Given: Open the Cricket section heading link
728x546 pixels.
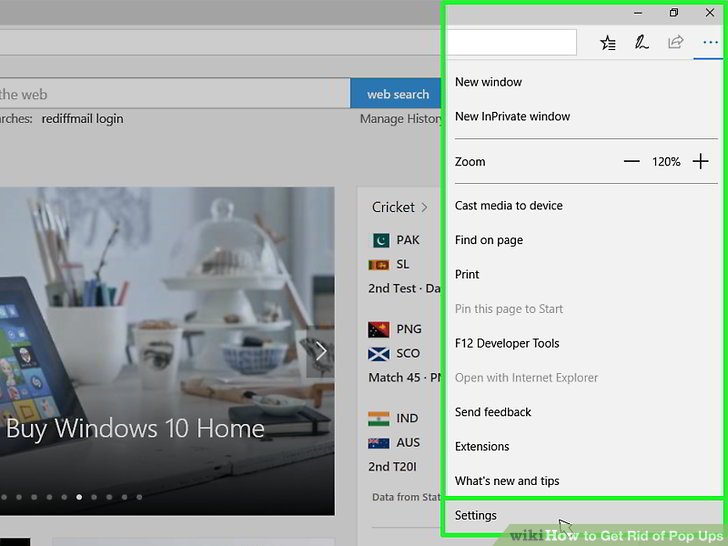Looking at the screenshot, I should [399, 207].
